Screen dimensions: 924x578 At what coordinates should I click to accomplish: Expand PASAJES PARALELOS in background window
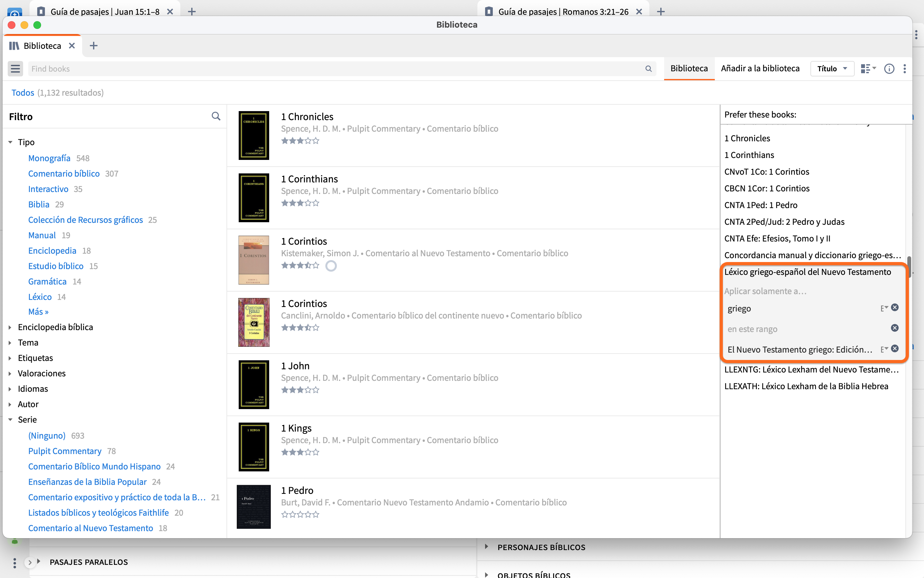coord(38,562)
